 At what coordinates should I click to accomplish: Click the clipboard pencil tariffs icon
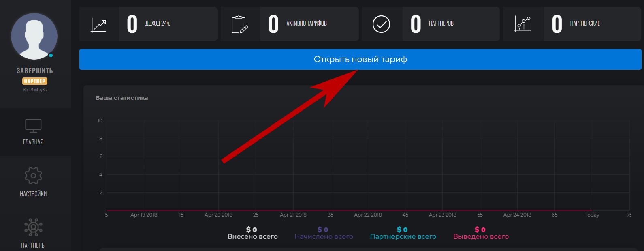click(x=240, y=24)
